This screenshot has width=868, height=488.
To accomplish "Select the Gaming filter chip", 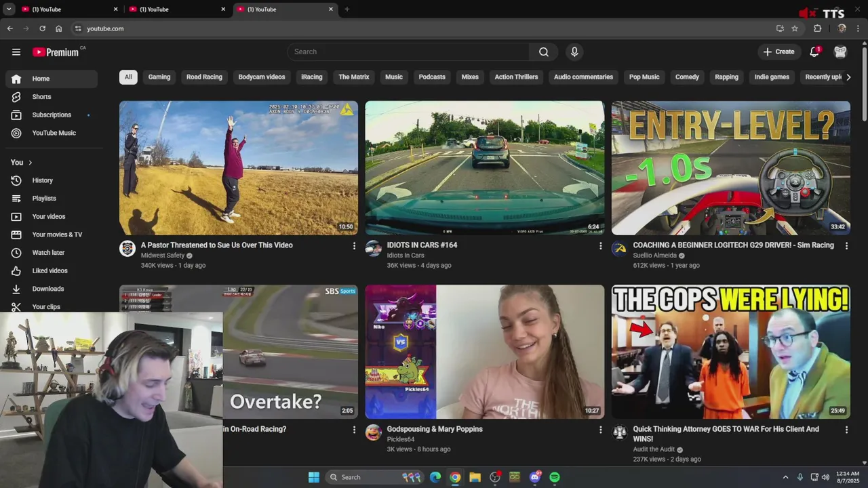I will pyautogui.click(x=159, y=77).
